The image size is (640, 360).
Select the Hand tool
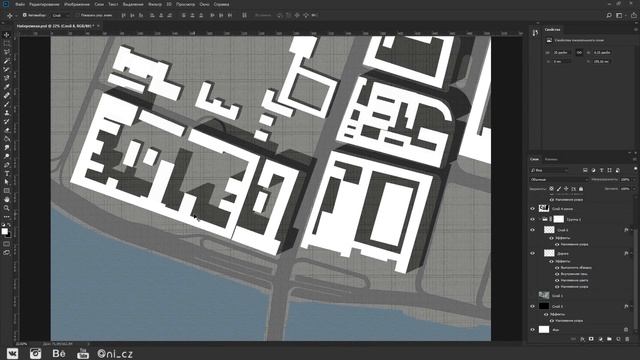point(7,200)
